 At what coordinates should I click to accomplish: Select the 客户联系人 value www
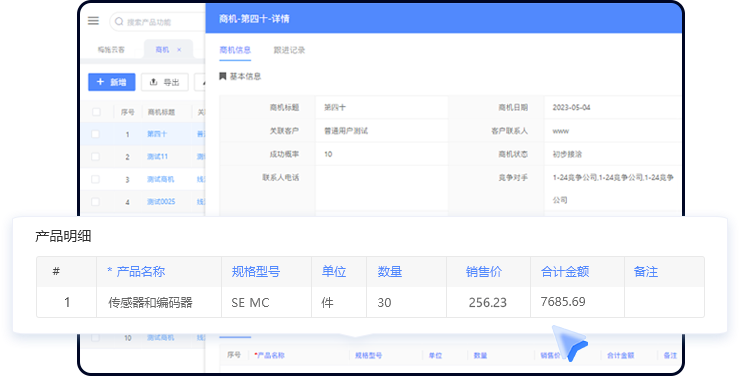click(x=561, y=131)
